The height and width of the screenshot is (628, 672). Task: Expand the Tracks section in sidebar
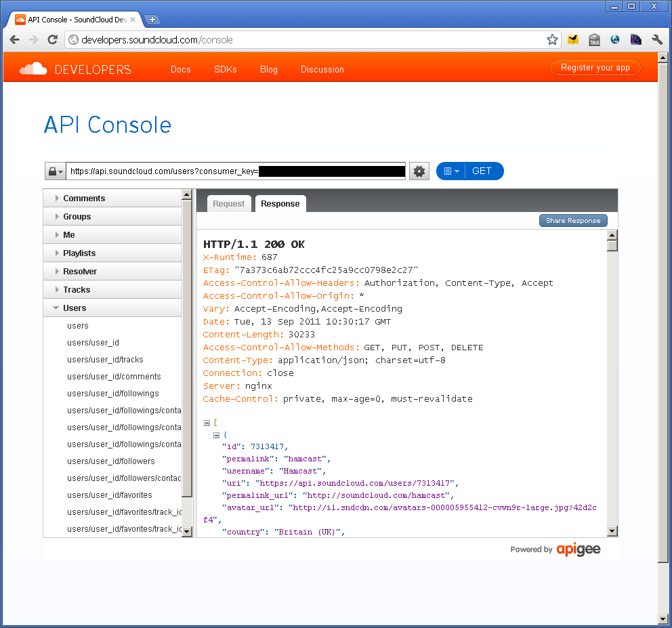tap(77, 290)
